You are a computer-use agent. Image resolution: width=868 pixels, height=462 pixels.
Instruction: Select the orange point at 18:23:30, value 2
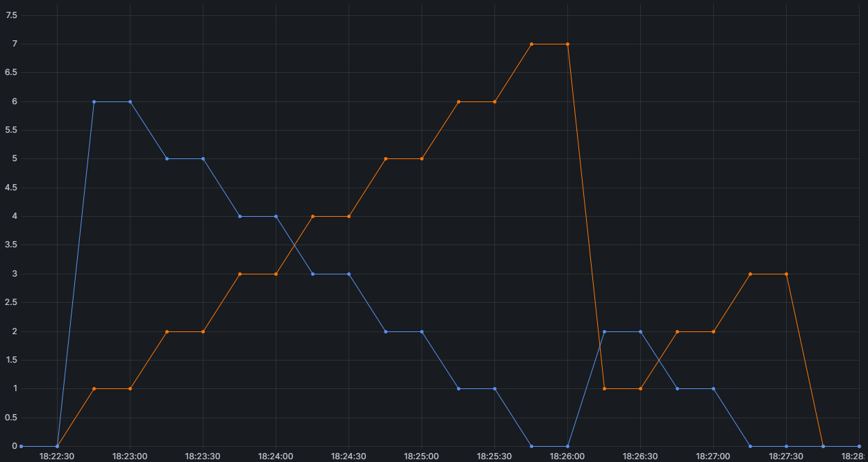coord(203,331)
